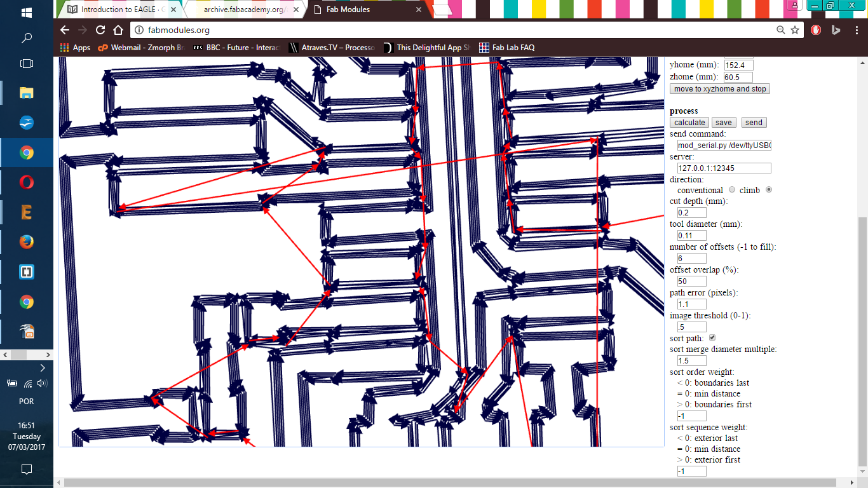Open the slideshow app icon on taskbar
The image size is (868, 488).
click(x=27, y=331)
